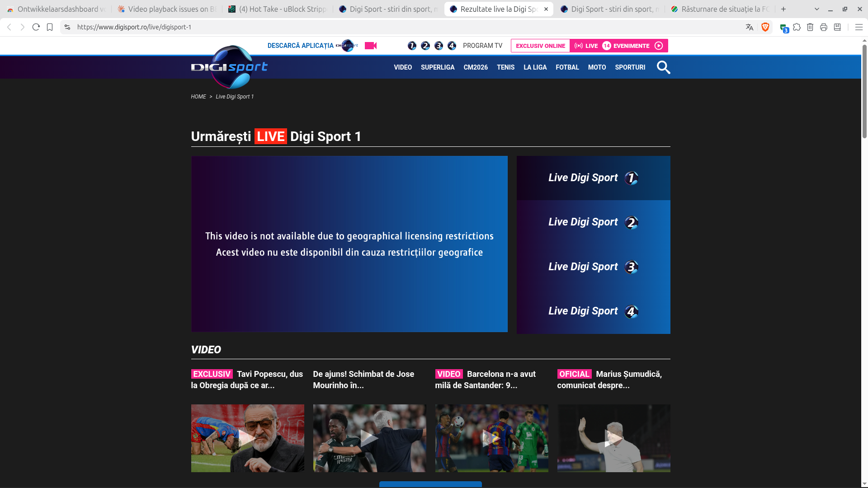The image size is (868, 488).
Task: Open the green extension with badge 3
Action: [x=784, y=28]
